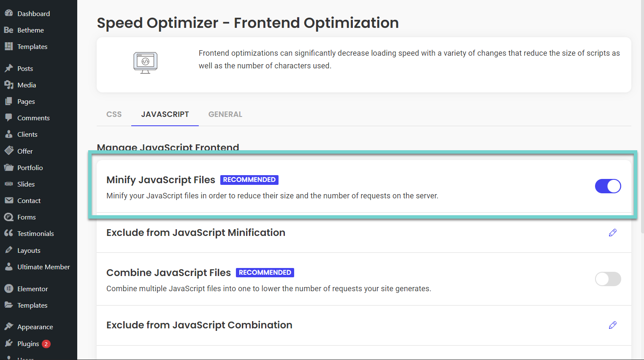Click the Comments speech bubble icon
The image size is (644, 360).
[8, 118]
